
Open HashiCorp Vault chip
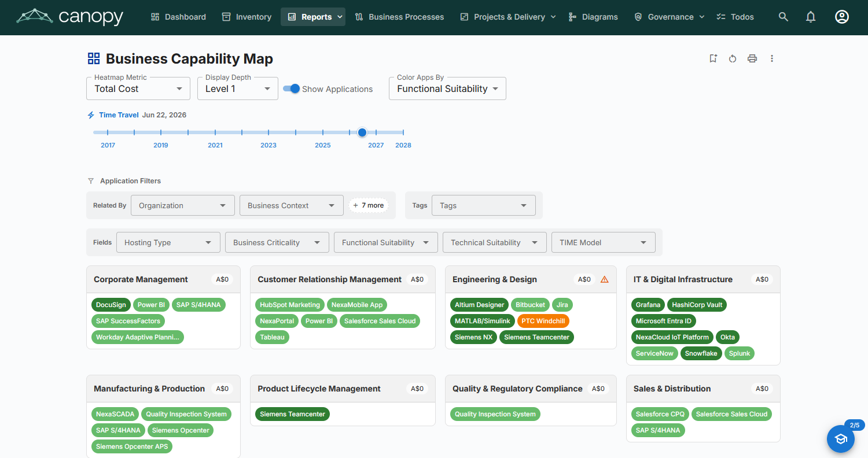(697, 305)
